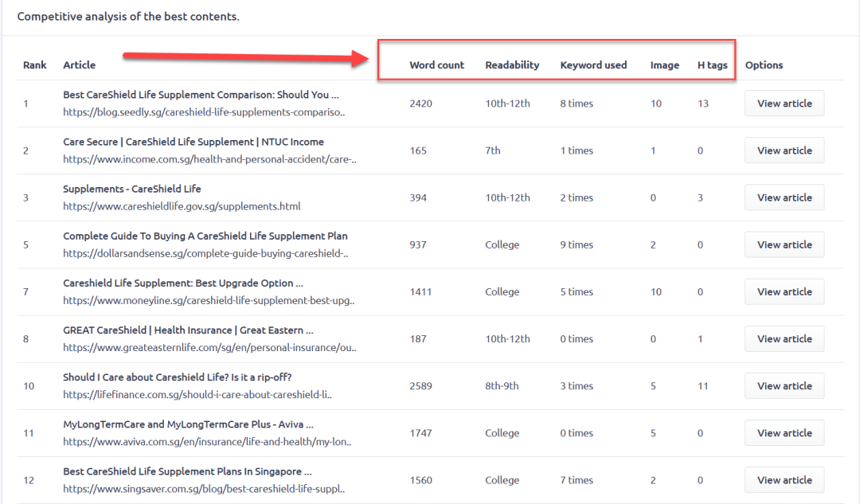Image resolution: width=860 pixels, height=504 pixels.
Task: Click View article for Supplements - CareShield Life
Action: pos(784,197)
